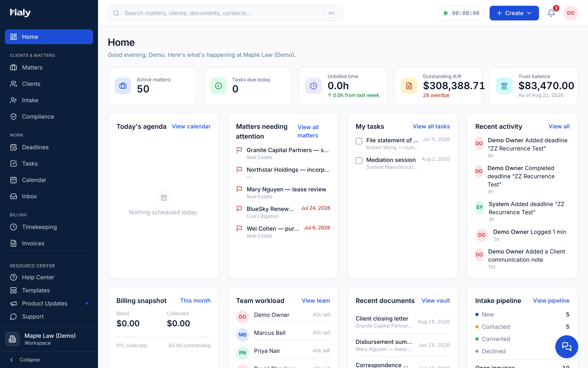
Task: Open Timekeeping from the sidebar
Action: click(49, 227)
